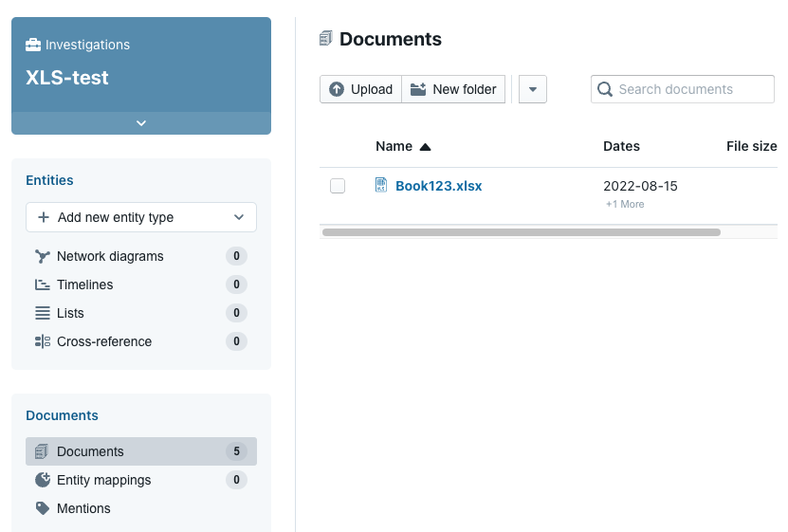The image size is (788, 532).
Task: Click the Investigations briefcase icon
Action: [33, 45]
